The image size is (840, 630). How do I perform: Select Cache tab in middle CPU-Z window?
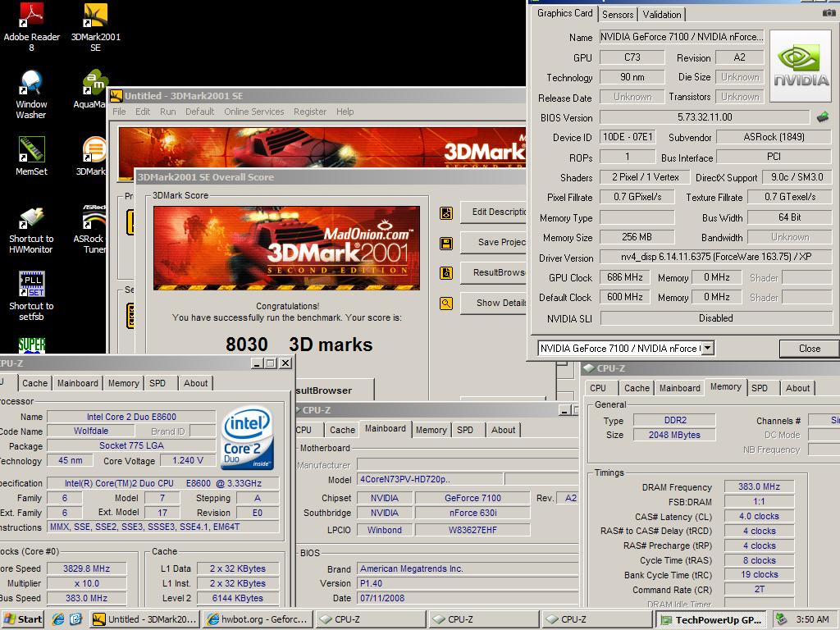click(342, 430)
